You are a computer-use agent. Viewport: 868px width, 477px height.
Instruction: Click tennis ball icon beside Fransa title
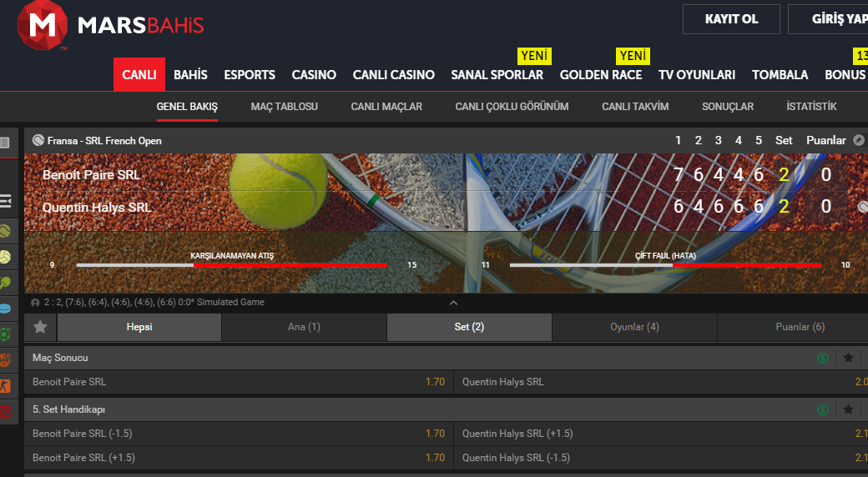coord(38,140)
